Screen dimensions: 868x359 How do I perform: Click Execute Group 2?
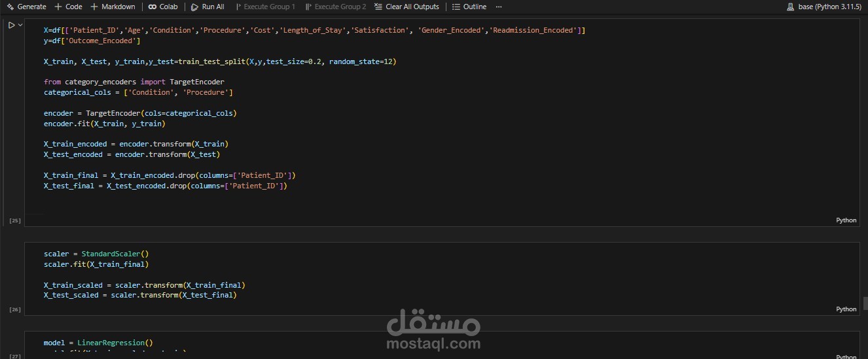pos(336,7)
